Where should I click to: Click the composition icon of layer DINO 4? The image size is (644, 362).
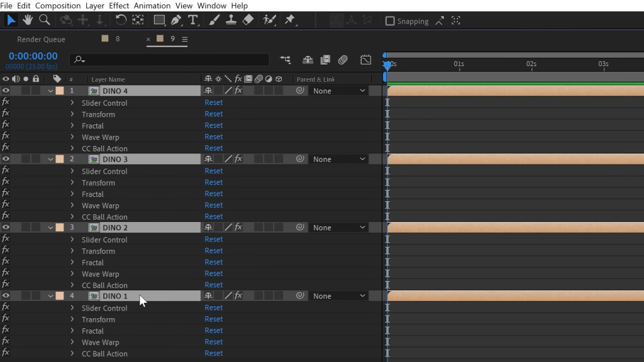pyautogui.click(x=94, y=90)
